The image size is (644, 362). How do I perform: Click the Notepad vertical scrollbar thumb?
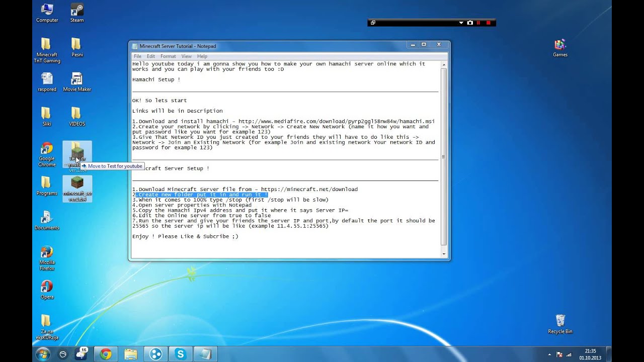click(444, 157)
